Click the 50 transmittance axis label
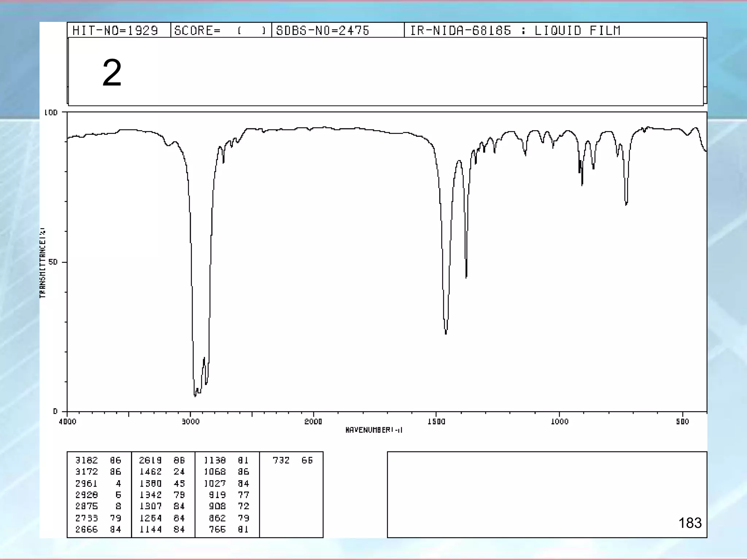 tap(53, 262)
